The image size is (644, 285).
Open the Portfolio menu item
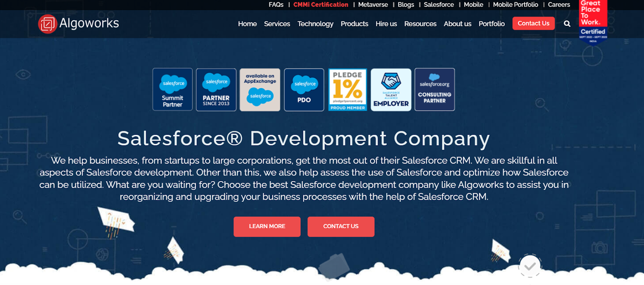[491, 24]
